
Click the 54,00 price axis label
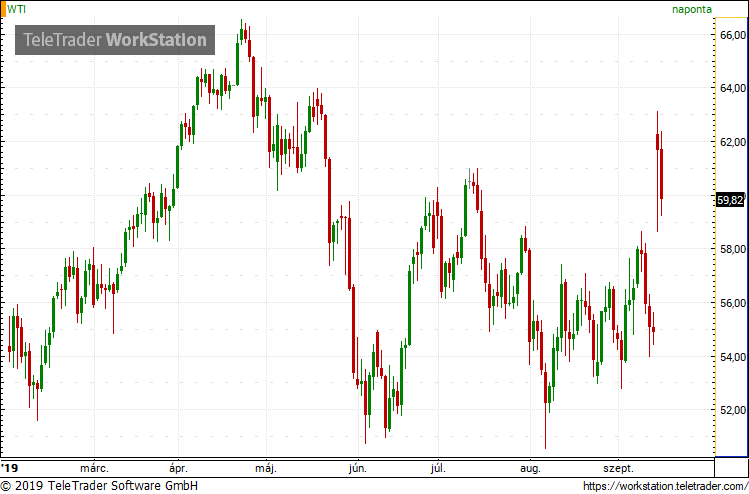coord(733,357)
